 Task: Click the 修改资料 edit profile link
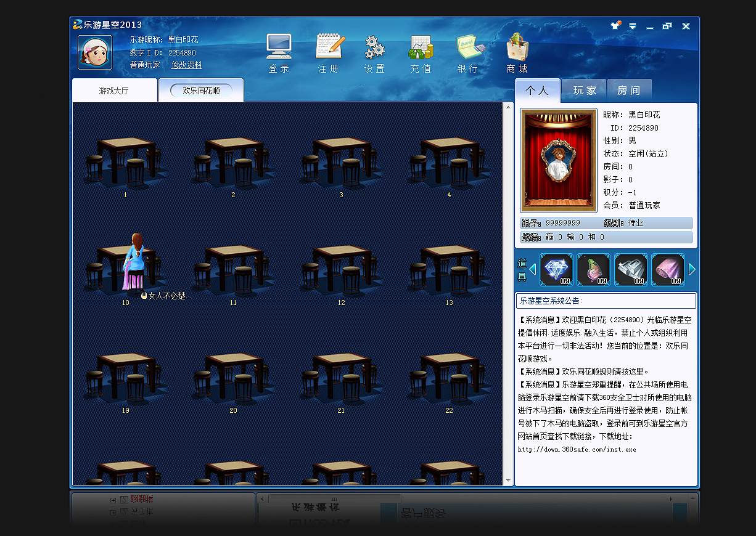tap(186, 65)
